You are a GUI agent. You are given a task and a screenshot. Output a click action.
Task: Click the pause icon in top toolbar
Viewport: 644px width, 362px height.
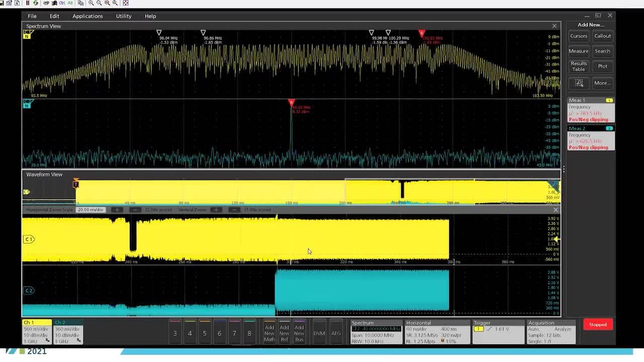(x=28, y=3)
